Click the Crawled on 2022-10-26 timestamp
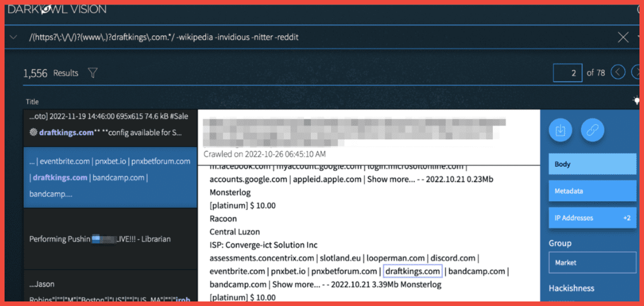The height and width of the screenshot is (306, 644). coord(265,154)
